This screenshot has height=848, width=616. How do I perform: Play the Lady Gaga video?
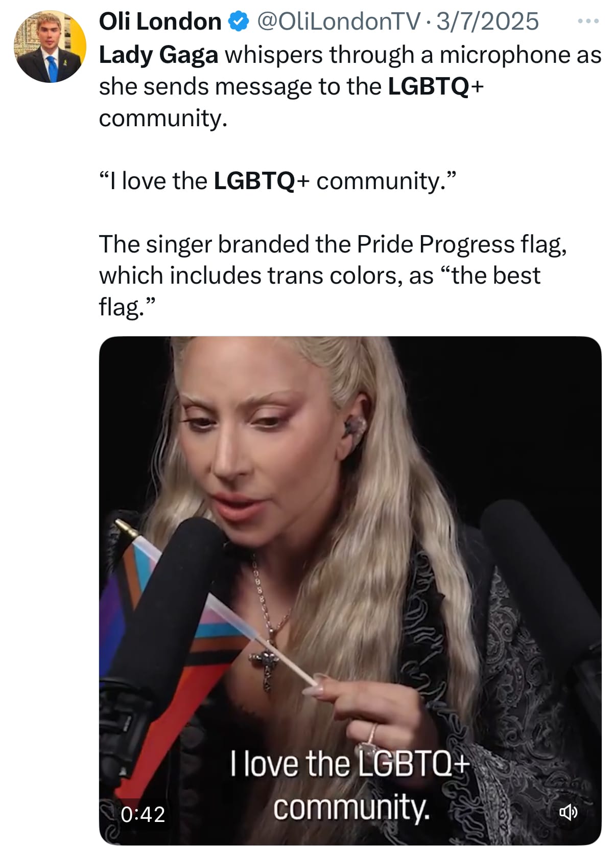pyautogui.click(x=350, y=590)
